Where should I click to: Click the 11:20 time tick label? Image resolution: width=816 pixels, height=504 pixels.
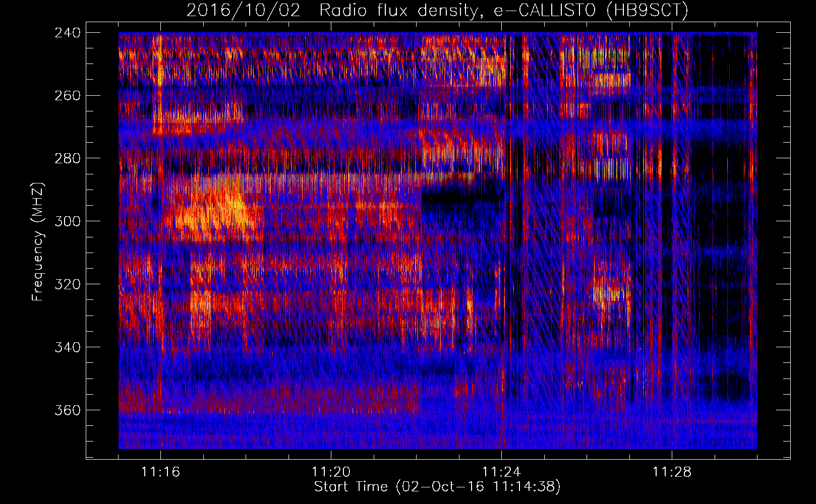coord(331,472)
